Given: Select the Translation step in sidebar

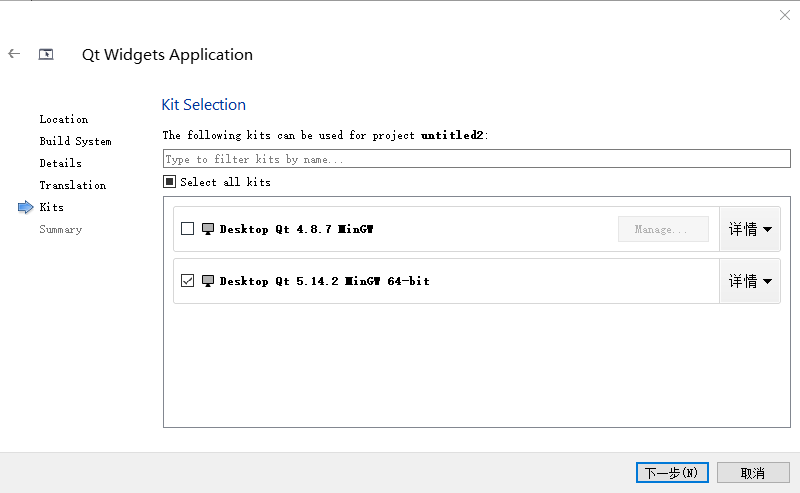Looking at the screenshot, I should coord(72,185).
